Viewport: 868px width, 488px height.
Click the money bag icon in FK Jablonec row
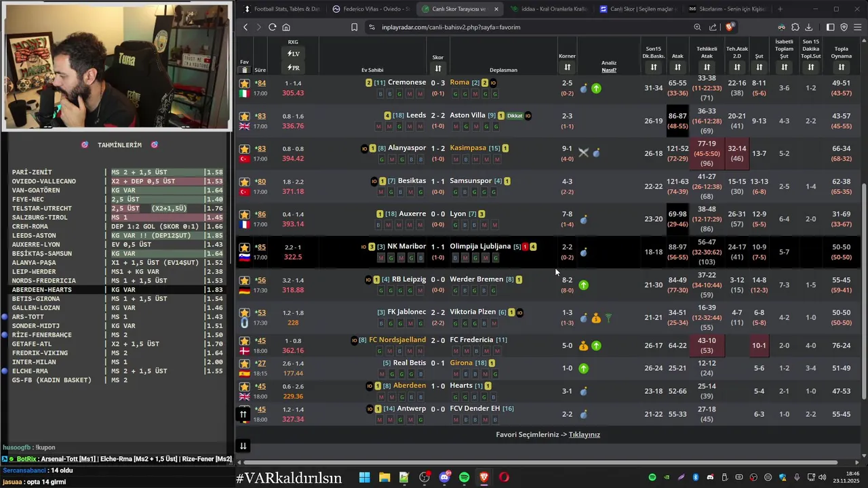[x=596, y=318]
